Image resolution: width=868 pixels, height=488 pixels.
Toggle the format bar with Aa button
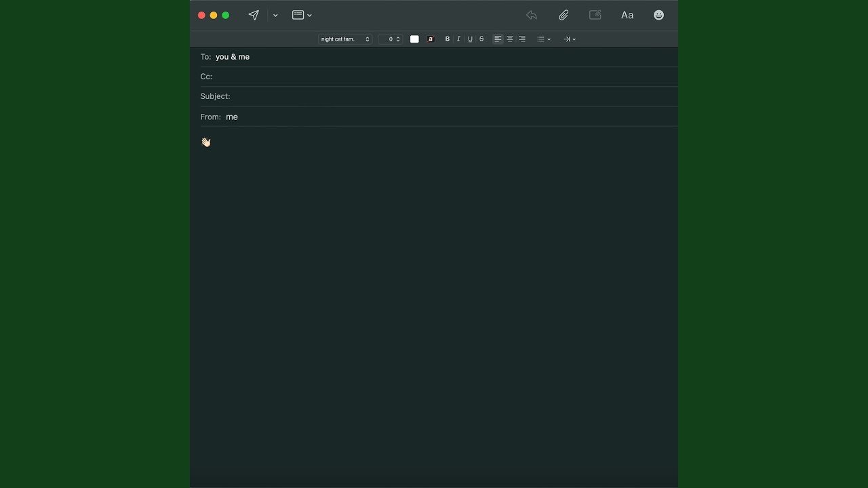[627, 15]
